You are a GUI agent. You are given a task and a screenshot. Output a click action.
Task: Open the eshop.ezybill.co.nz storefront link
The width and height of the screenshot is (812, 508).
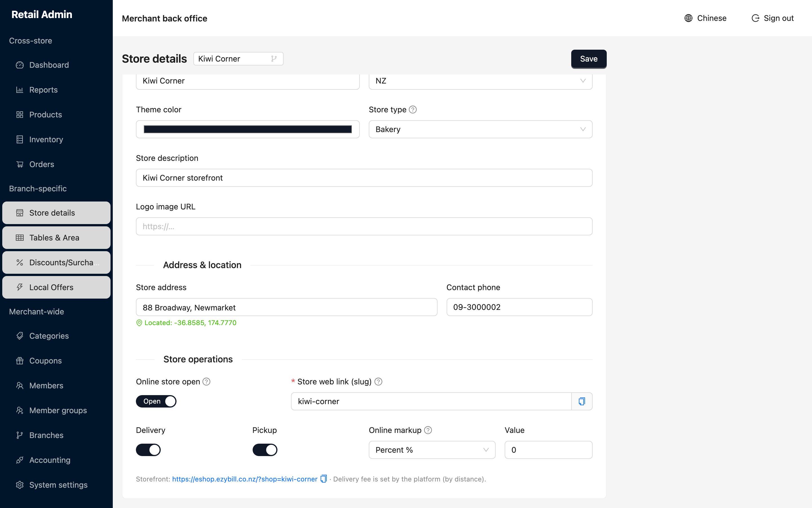tap(245, 479)
